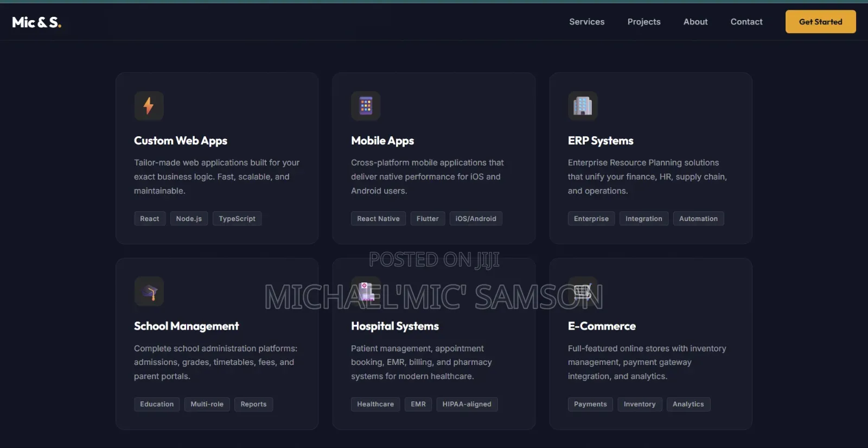Click the React tag
The width and height of the screenshot is (868, 448).
(x=150, y=219)
